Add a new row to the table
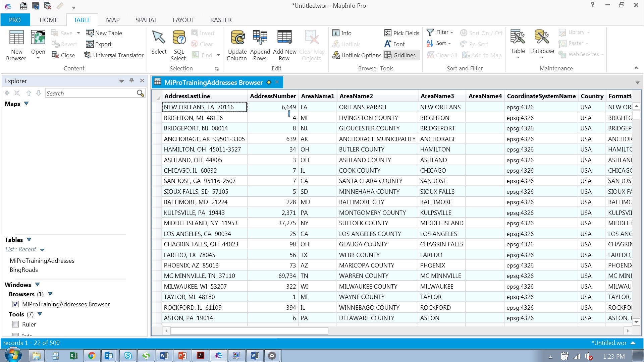This screenshot has width=644, height=362. [284, 44]
